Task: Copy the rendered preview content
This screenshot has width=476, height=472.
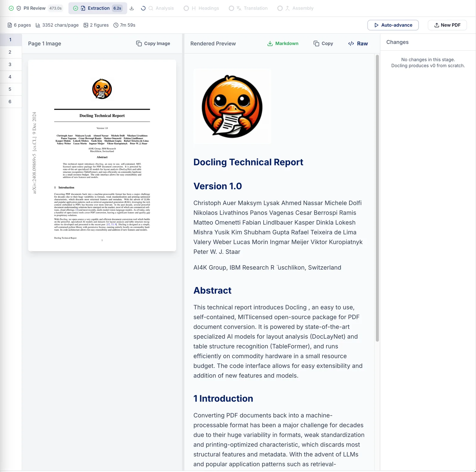Action: click(x=323, y=43)
